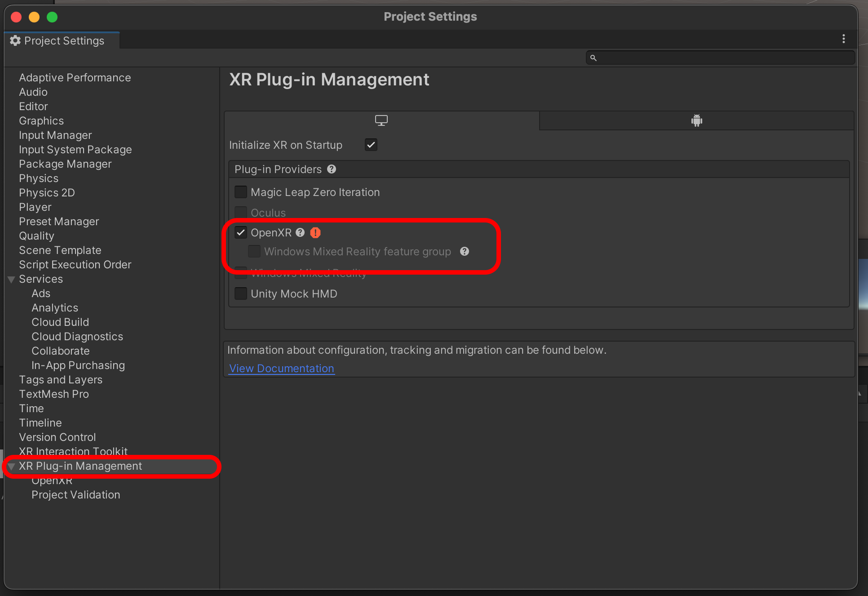
Task: Select the desktop standalone platform tab
Action: [x=381, y=120]
